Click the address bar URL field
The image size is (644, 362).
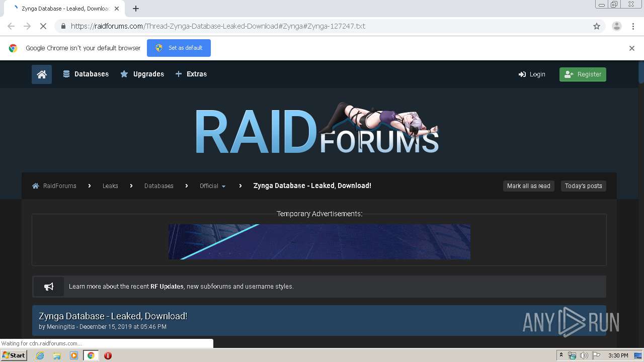click(x=330, y=26)
